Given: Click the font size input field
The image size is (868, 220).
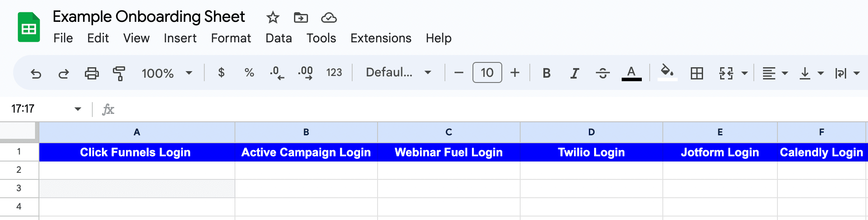Looking at the screenshot, I should tap(487, 72).
